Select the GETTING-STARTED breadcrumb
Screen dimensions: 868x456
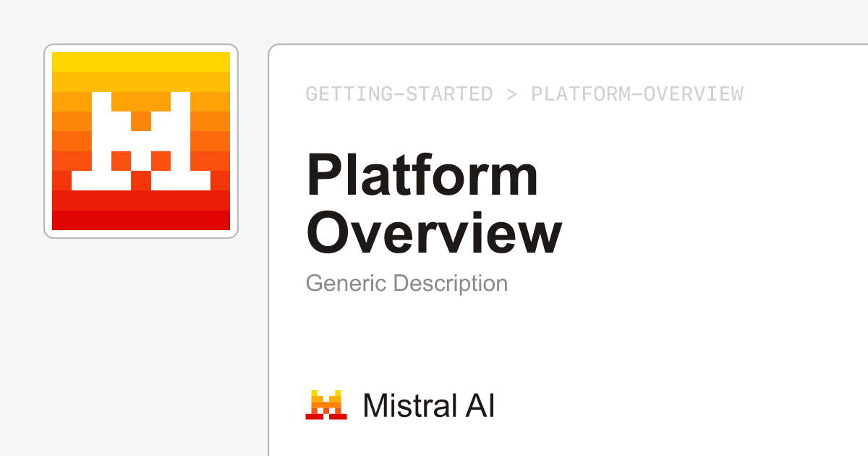[x=399, y=93]
